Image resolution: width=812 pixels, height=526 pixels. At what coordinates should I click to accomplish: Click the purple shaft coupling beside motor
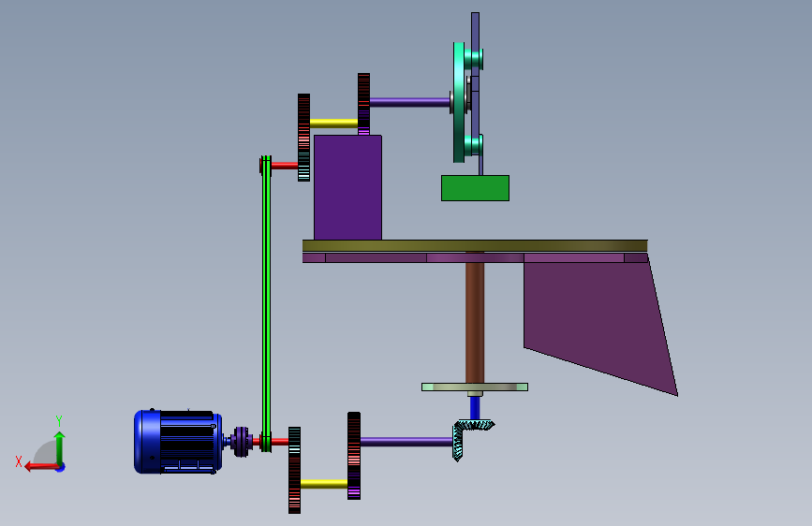241,442
